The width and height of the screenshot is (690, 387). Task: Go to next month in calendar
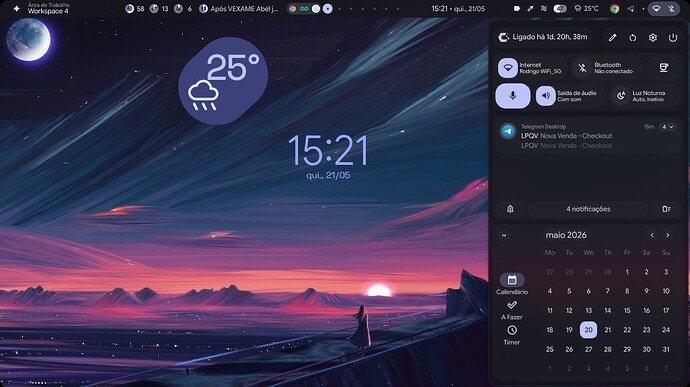point(668,235)
